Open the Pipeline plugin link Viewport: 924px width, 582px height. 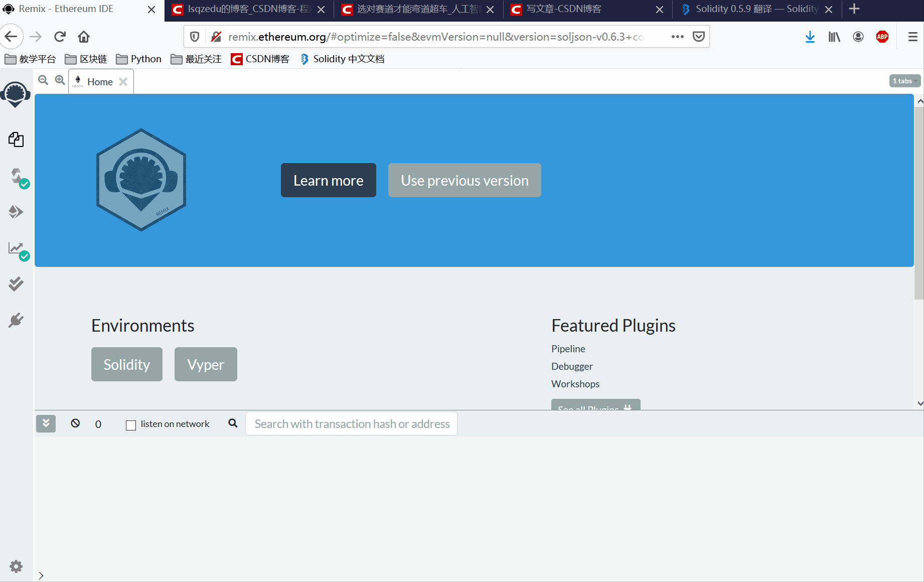click(568, 349)
